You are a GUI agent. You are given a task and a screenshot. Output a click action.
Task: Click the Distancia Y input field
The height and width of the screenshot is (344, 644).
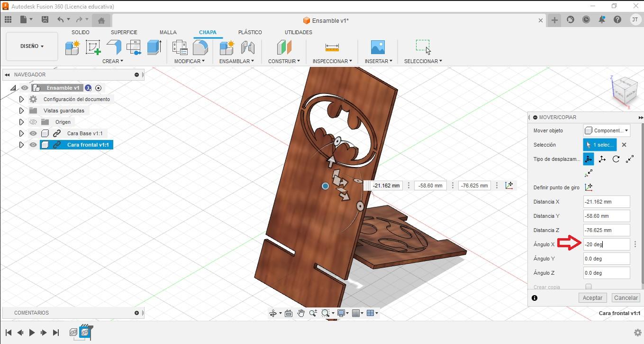tap(607, 216)
